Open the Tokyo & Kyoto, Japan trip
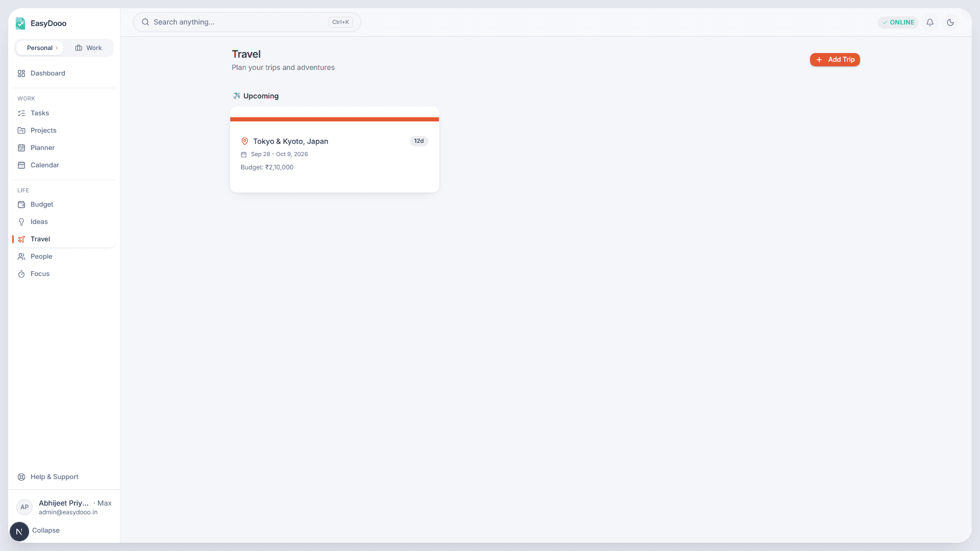 tap(334, 149)
